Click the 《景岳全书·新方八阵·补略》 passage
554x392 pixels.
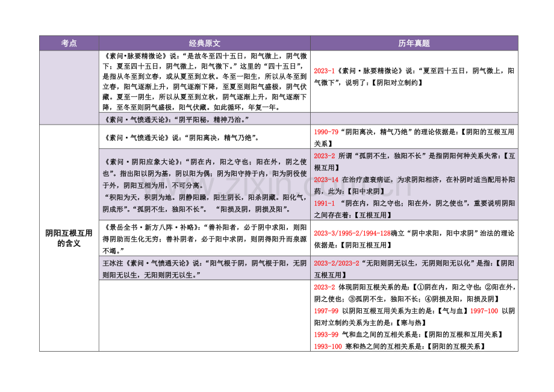205,238
